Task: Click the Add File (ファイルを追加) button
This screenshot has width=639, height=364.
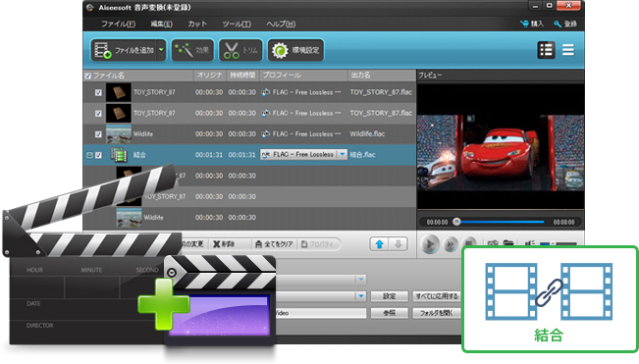Action: pyautogui.click(x=123, y=50)
